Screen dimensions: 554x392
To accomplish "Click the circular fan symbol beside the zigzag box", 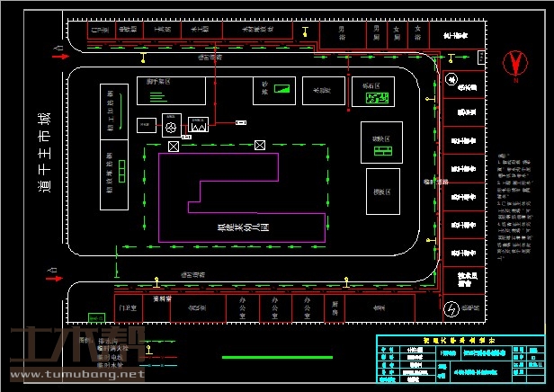I will 171,129.
